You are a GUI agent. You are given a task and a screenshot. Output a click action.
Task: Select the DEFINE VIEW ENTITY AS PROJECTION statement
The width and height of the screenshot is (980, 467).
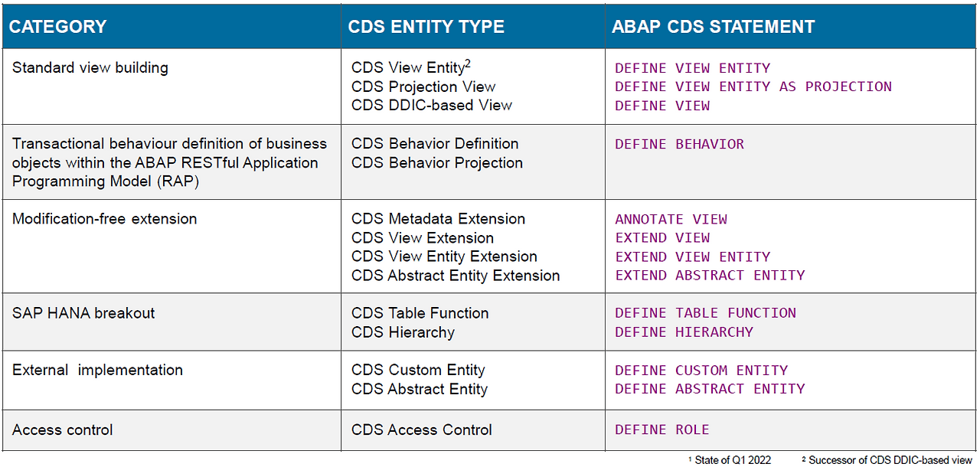tap(753, 87)
